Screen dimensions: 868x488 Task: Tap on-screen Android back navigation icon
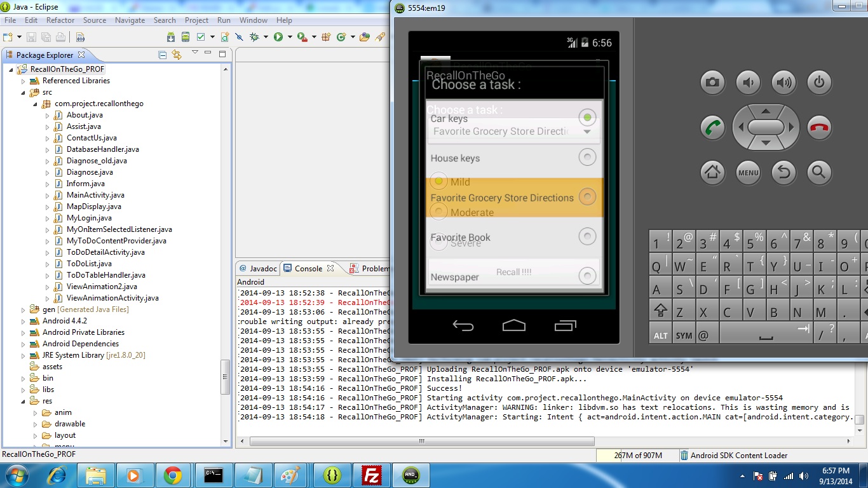tap(463, 326)
